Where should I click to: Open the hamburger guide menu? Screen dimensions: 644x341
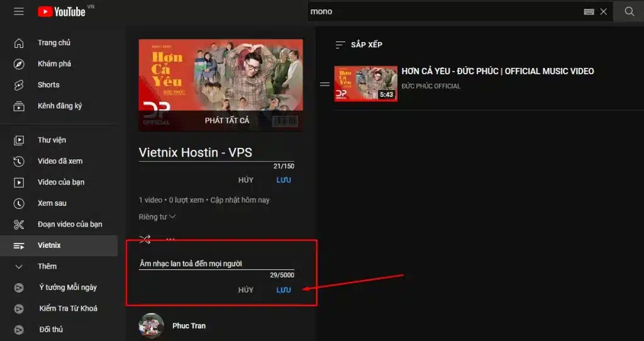pos(19,11)
